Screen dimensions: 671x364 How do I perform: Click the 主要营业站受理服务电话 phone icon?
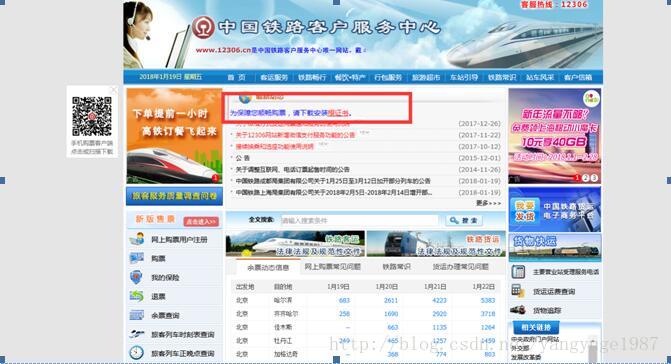[518, 272]
